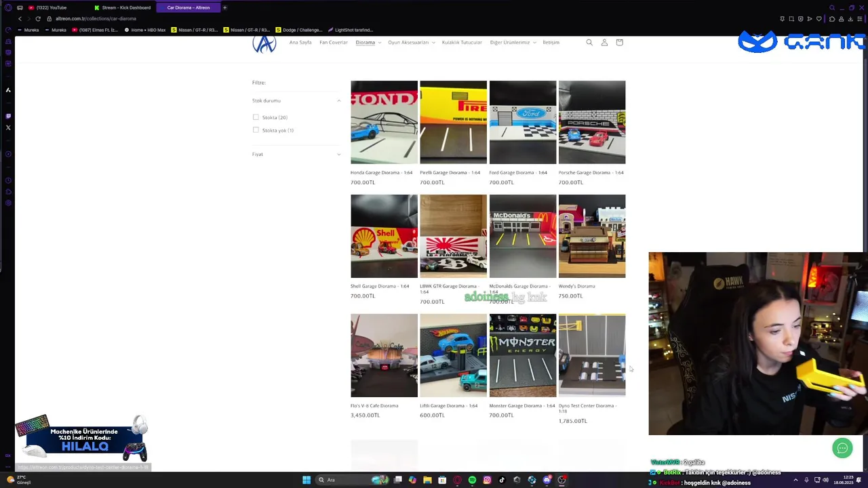
Task: Click Flo's V-8 Cafe diorama image
Action: coord(384,355)
